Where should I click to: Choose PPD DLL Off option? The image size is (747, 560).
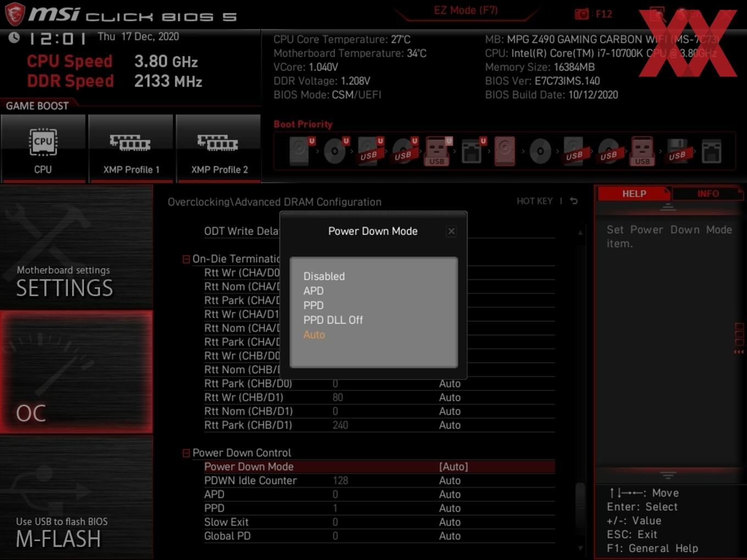(x=333, y=320)
